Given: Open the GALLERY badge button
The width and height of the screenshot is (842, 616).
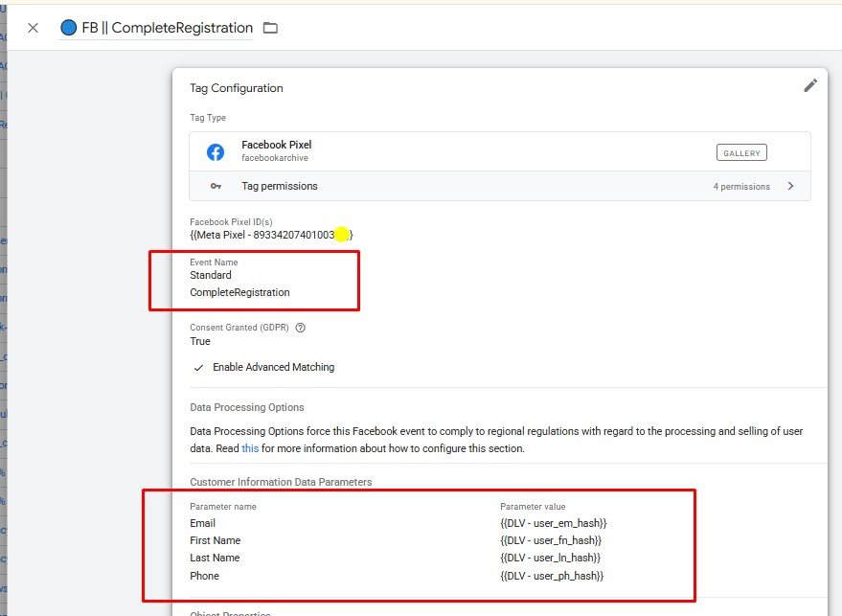Looking at the screenshot, I should point(741,152).
